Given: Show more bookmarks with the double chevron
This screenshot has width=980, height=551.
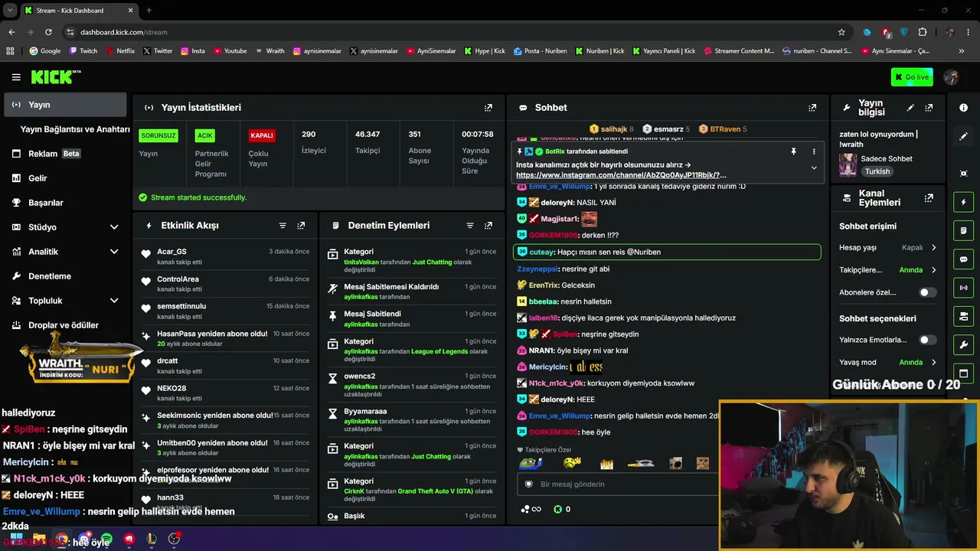Looking at the screenshot, I should pos(961,51).
